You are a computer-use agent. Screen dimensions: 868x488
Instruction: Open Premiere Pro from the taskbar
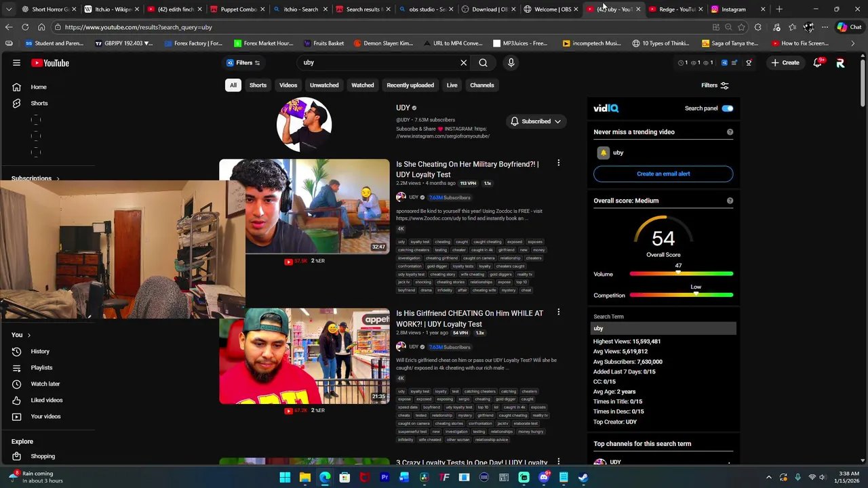point(384,477)
